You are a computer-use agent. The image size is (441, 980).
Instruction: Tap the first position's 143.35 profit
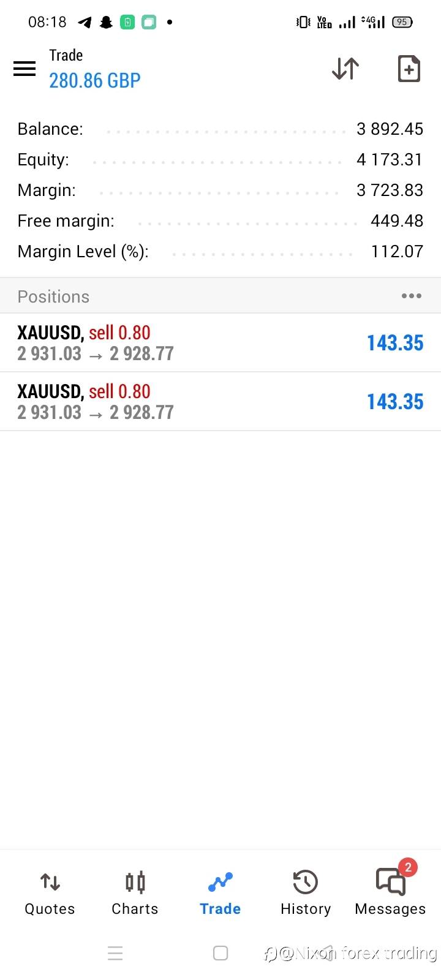click(x=395, y=343)
